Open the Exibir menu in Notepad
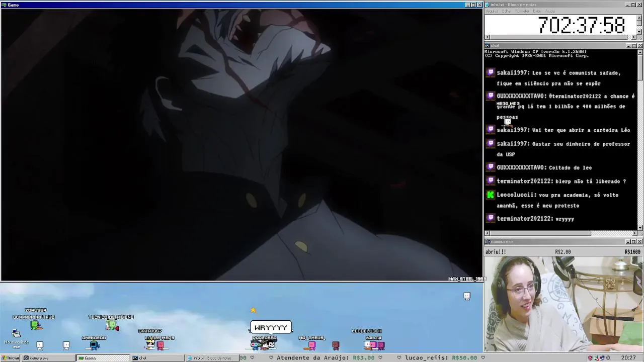Image resolution: width=644 pixels, height=362 pixels. point(537,11)
